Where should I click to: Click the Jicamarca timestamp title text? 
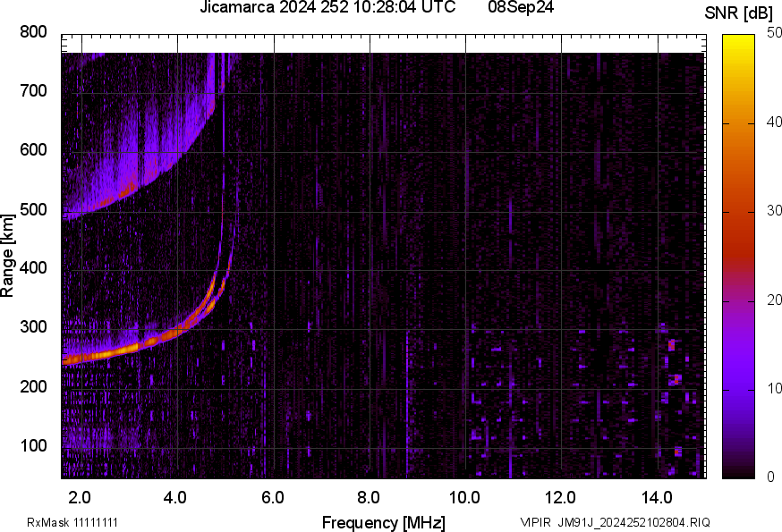327,8
